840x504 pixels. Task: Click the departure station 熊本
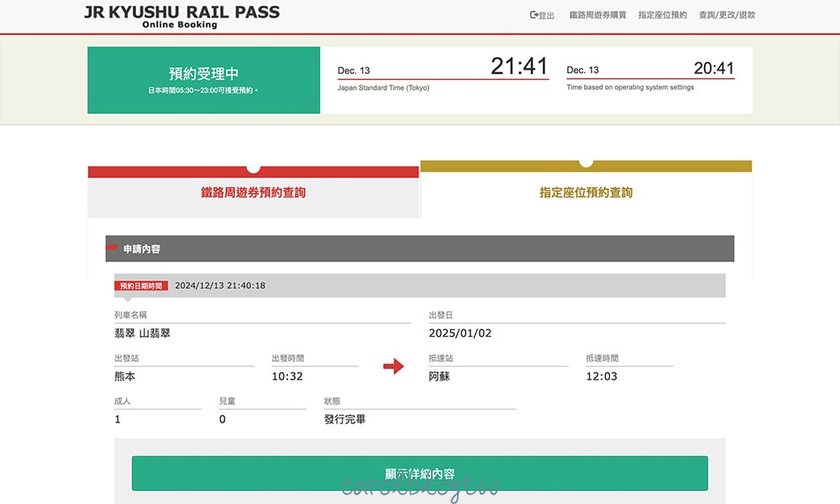pyautogui.click(x=125, y=376)
